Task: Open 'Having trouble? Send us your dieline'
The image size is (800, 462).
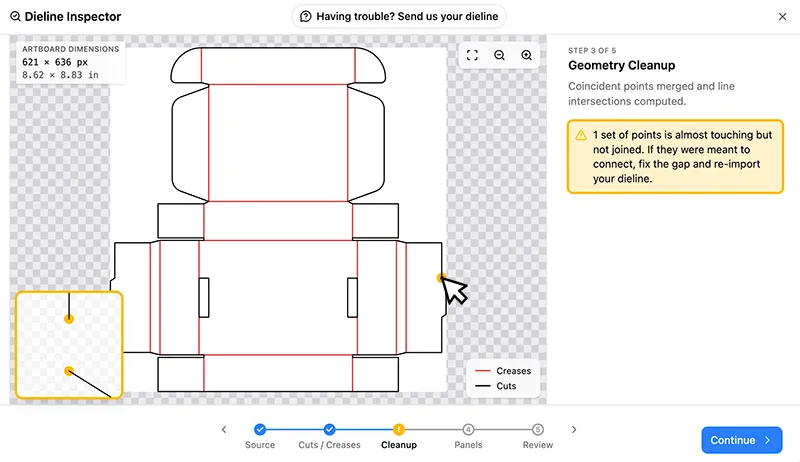Action: [x=399, y=16]
